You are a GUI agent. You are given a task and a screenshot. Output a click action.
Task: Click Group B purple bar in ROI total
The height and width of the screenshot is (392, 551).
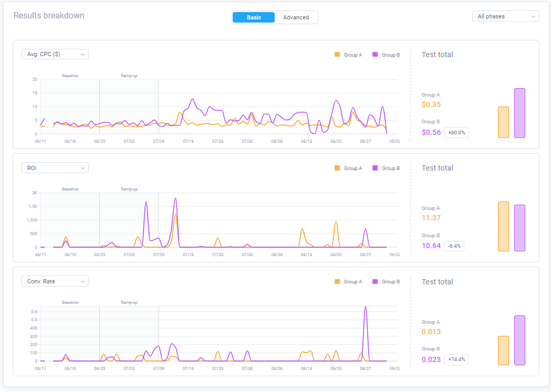519,228
